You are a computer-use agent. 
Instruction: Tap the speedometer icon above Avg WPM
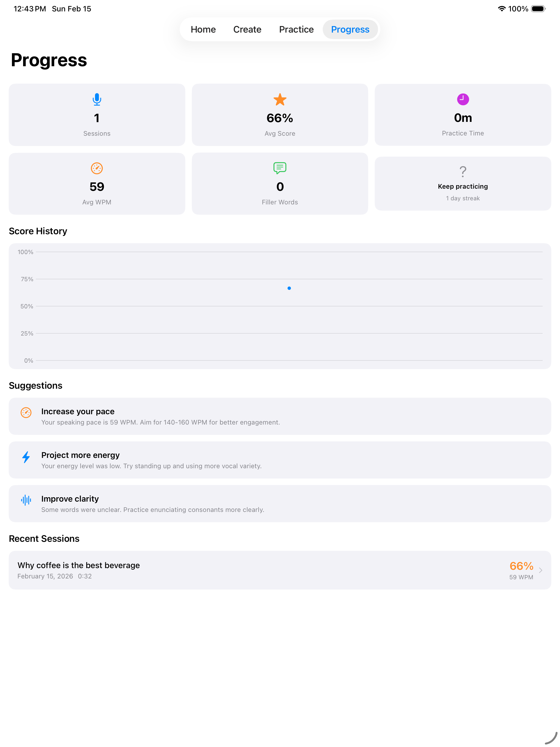[x=97, y=168]
